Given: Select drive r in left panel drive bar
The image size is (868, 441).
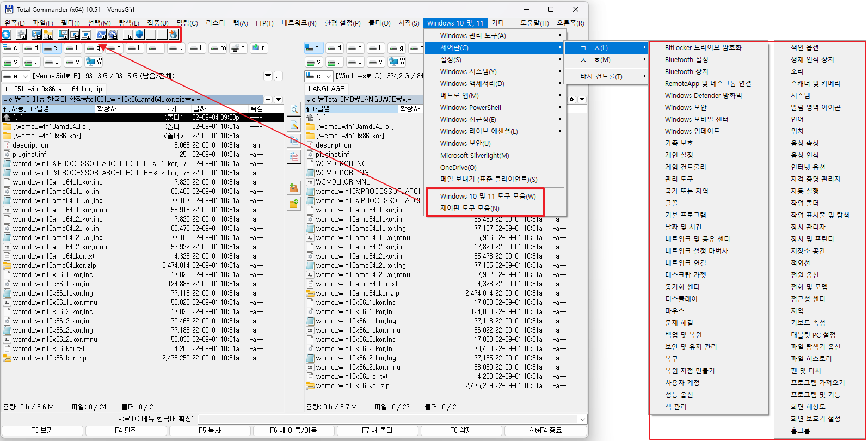Looking at the screenshot, I should point(258,48).
